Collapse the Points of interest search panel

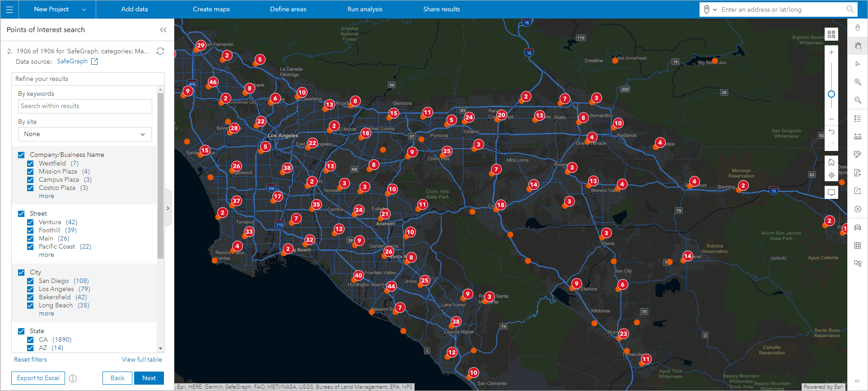tap(163, 30)
